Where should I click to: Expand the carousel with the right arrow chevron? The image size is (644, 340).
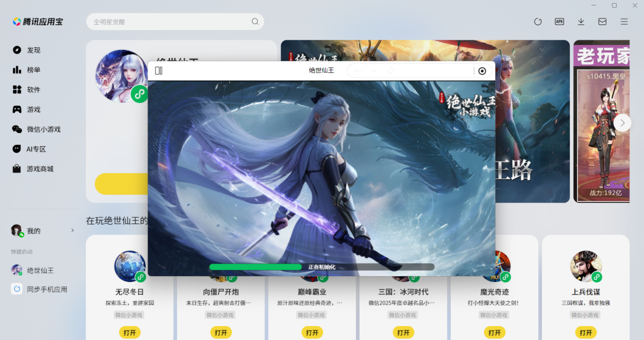(x=622, y=122)
